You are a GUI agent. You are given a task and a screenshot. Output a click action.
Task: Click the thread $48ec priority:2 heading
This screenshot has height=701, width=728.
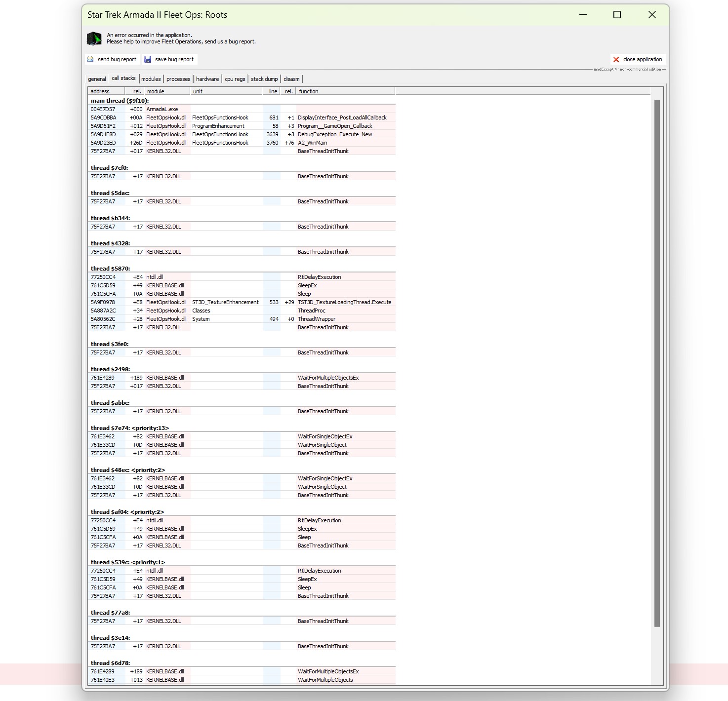click(x=127, y=470)
